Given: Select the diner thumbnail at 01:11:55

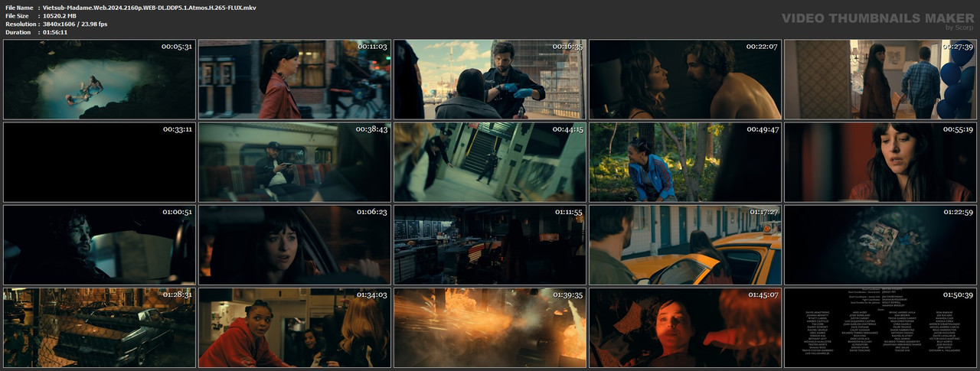Looking at the screenshot, I should point(490,245).
